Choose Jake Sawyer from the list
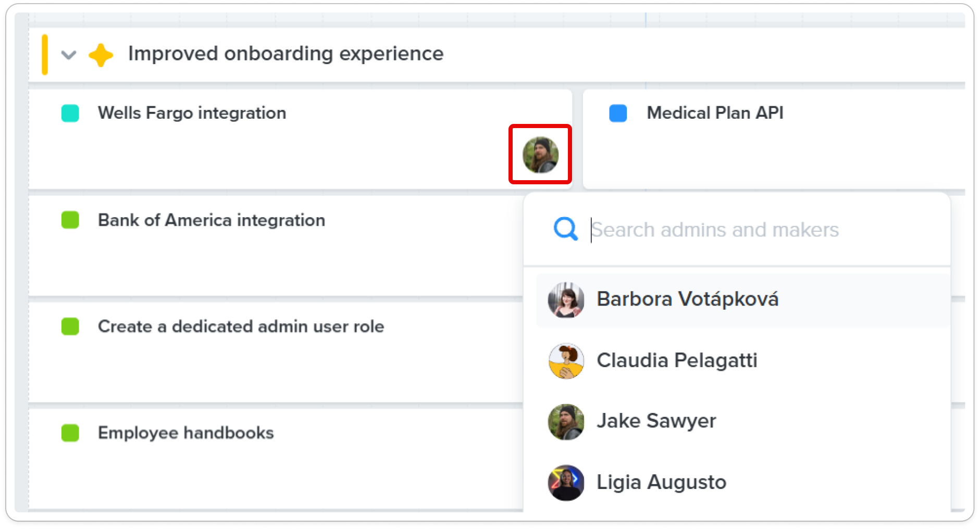Viewport: 980px width, 529px height. 743,422
